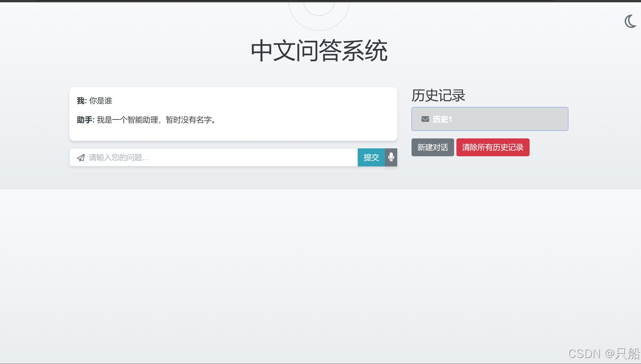Click the 中文问答系统 page title
This screenshot has width=641, height=364.
pos(319,50)
